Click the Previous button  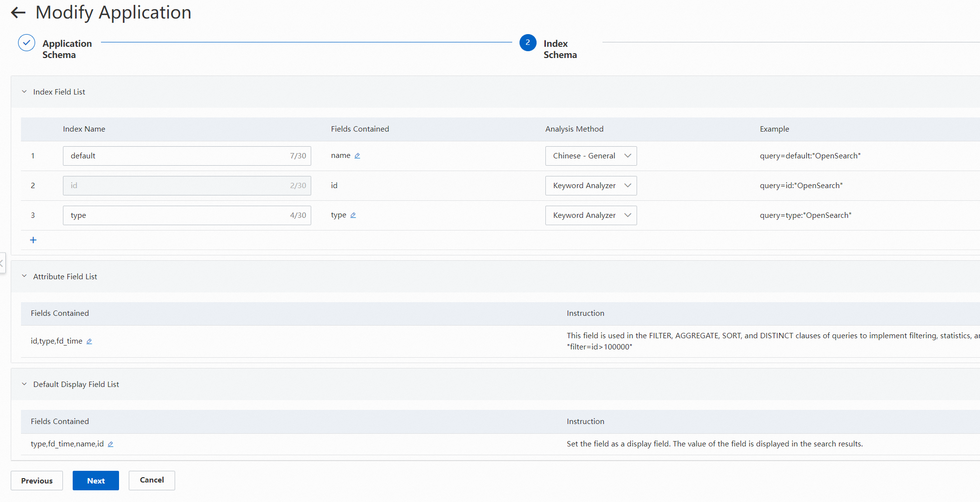(37, 481)
